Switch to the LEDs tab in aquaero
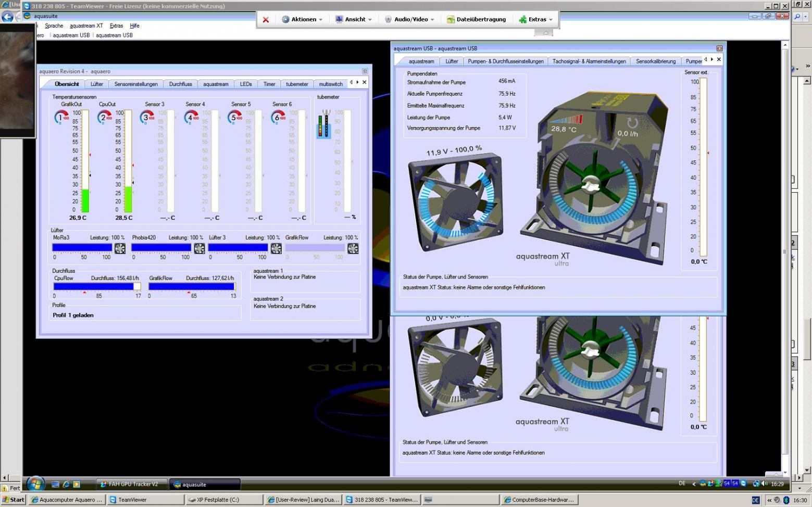The height and width of the screenshot is (507, 812). point(246,84)
